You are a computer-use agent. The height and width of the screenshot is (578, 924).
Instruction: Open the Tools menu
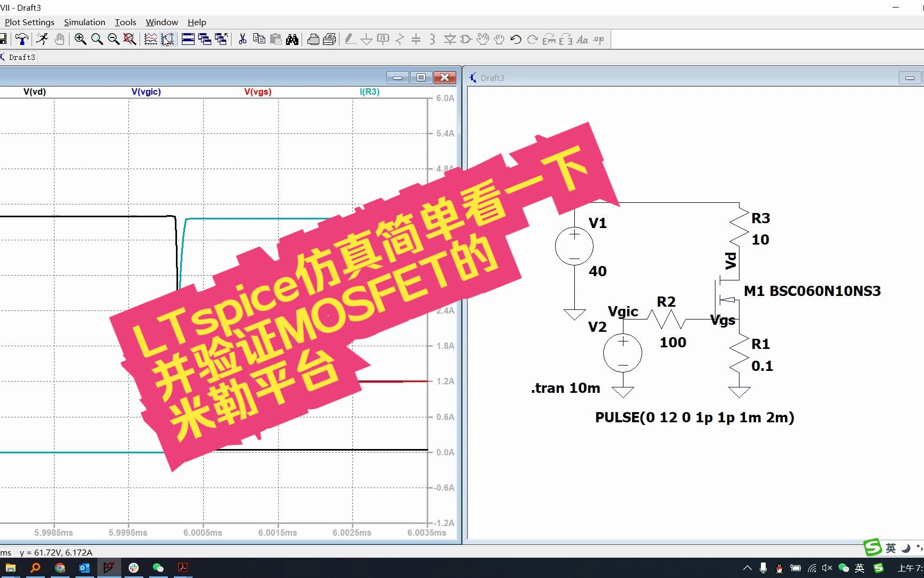[x=126, y=22]
